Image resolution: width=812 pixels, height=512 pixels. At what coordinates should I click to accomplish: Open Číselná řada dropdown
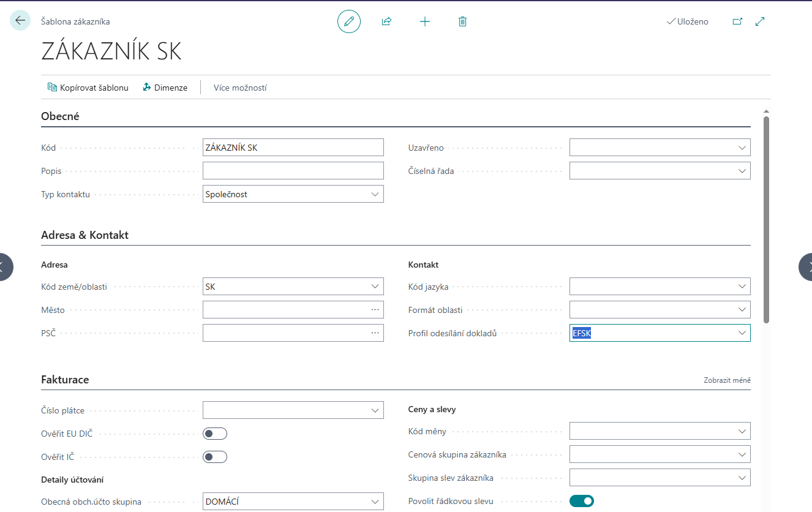coord(742,171)
